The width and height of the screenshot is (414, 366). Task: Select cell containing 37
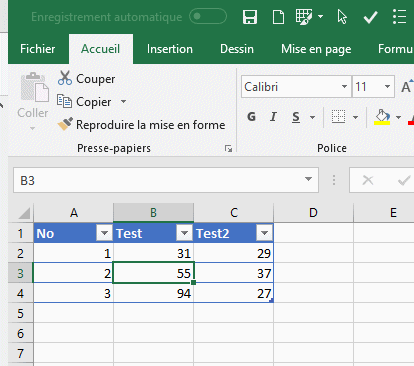(x=233, y=273)
